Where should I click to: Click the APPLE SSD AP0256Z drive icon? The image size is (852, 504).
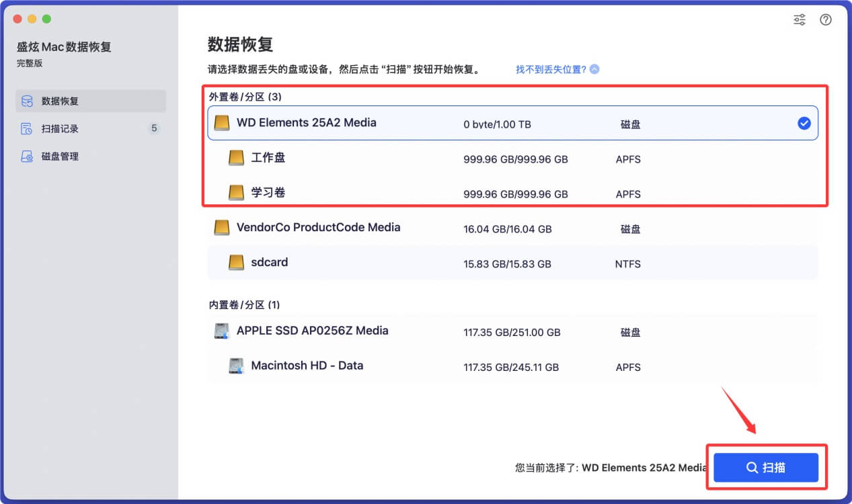coord(221,330)
